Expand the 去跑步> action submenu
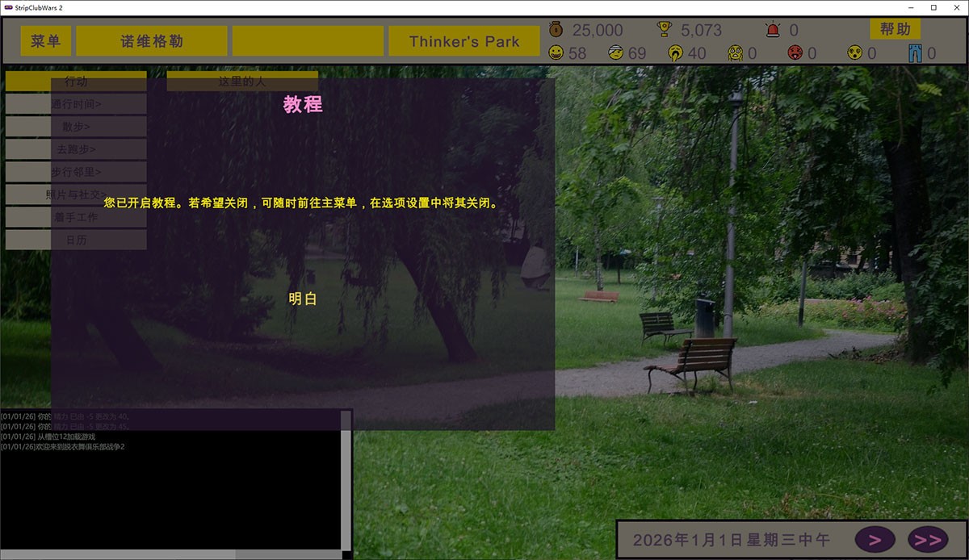 pyautogui.click(x=76, y=149)
